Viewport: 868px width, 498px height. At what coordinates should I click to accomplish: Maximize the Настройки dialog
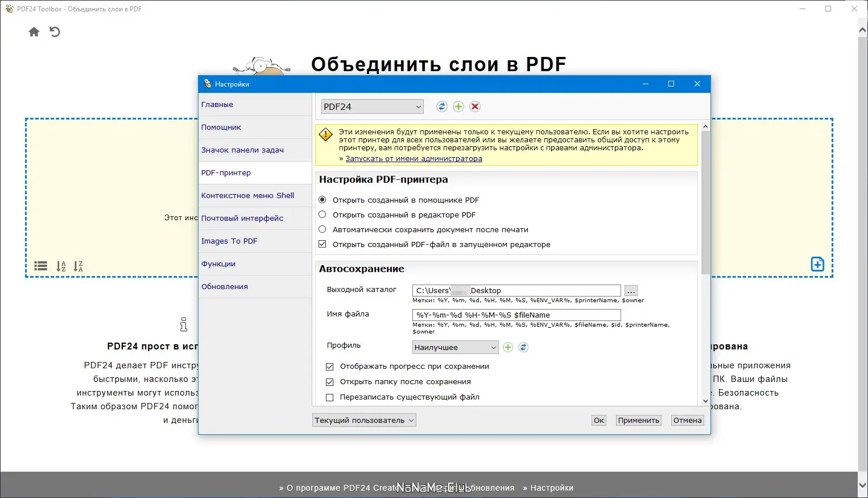click(671, 84)
